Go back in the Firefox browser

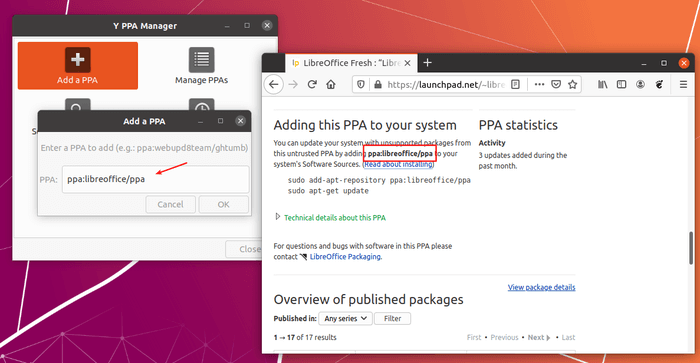tap(274, 84)
